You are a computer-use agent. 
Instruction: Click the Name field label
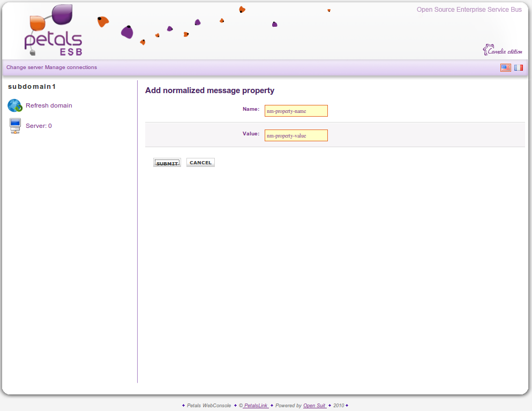point(251,109)
